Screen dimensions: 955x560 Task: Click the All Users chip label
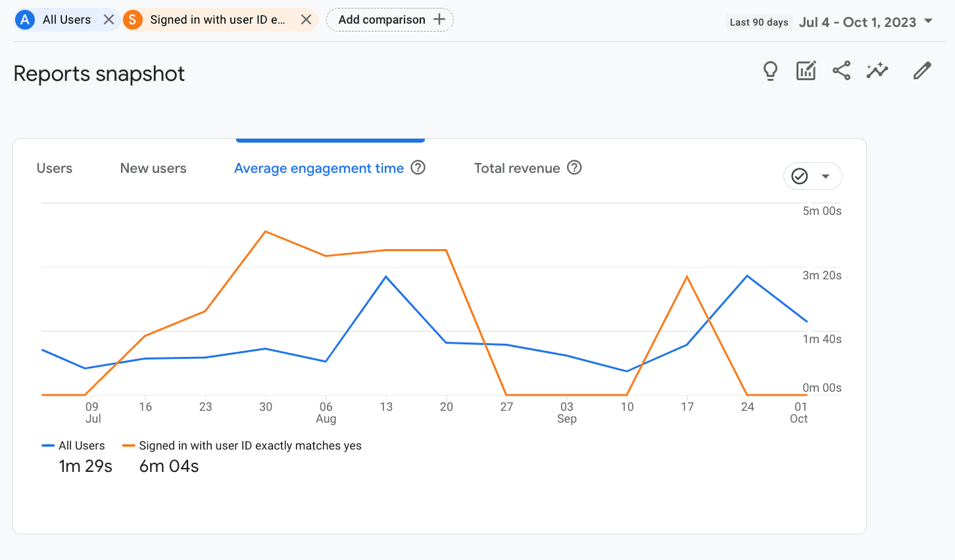[x=66, y=20]
